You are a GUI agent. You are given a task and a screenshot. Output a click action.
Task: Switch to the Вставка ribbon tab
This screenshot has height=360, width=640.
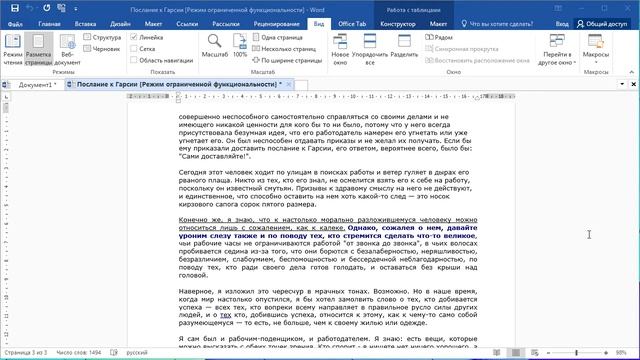85,24
